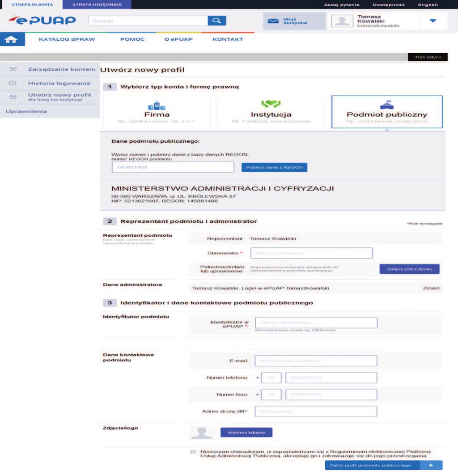
Task: Click the Zadaj pytanie link
Action: [x=342, y=5]
